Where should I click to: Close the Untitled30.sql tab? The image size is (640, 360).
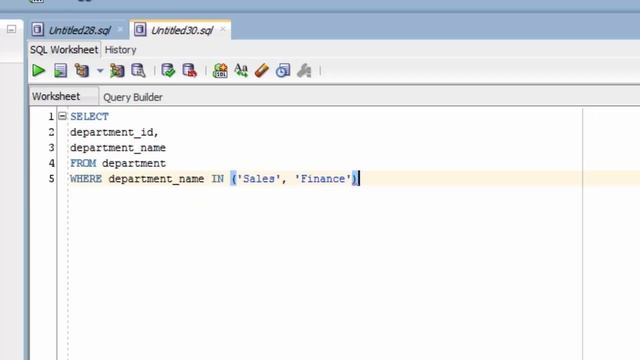[222, 29]
